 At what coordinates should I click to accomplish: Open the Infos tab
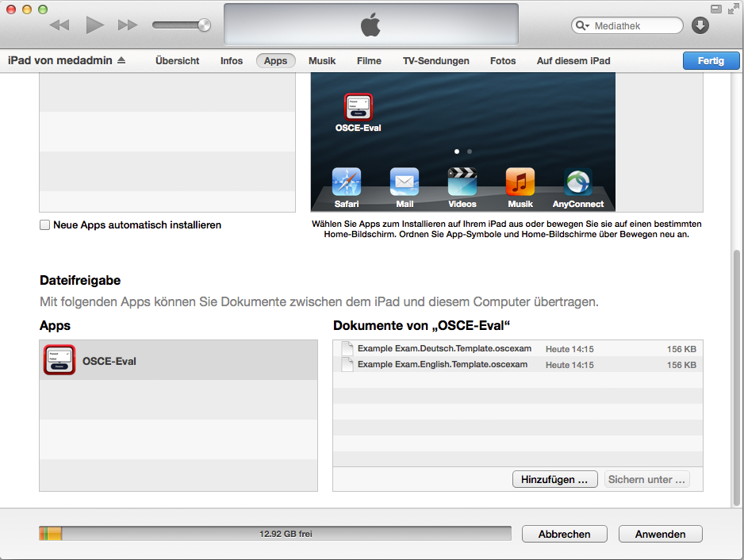[232, 61]
